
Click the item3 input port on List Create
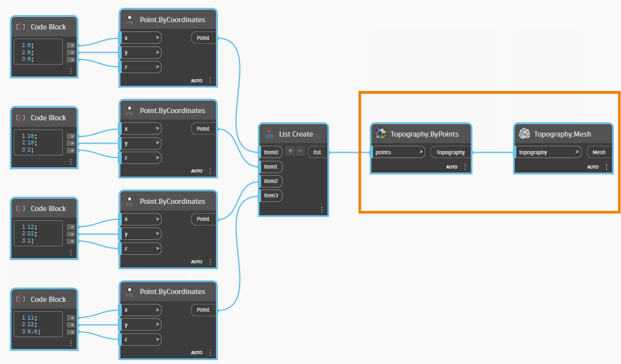point(271,195)
